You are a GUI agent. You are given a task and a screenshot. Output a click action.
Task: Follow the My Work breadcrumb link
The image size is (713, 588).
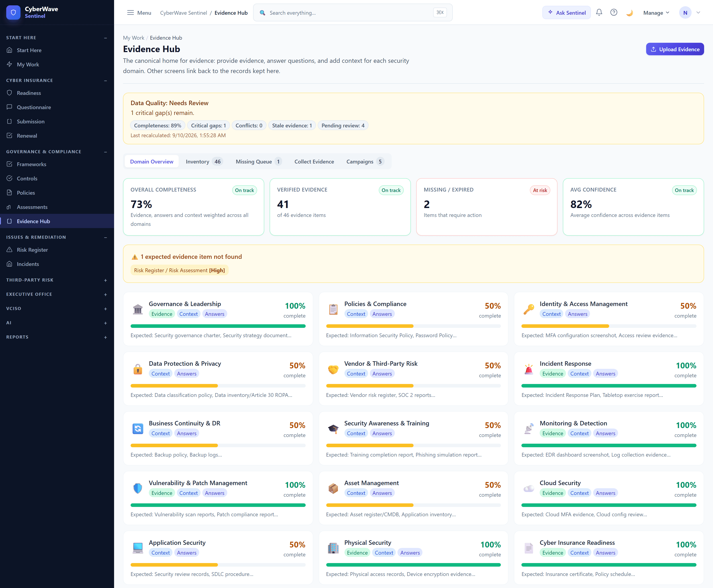(x=133, y=38)
